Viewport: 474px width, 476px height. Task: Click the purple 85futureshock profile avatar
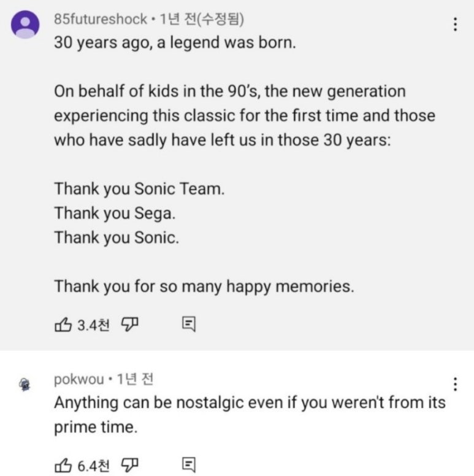coord(25,25)
